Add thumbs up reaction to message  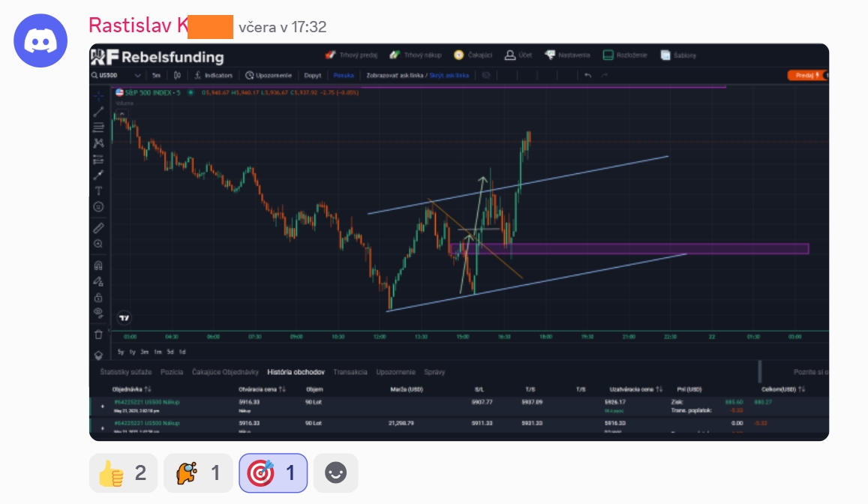(123, 473)
